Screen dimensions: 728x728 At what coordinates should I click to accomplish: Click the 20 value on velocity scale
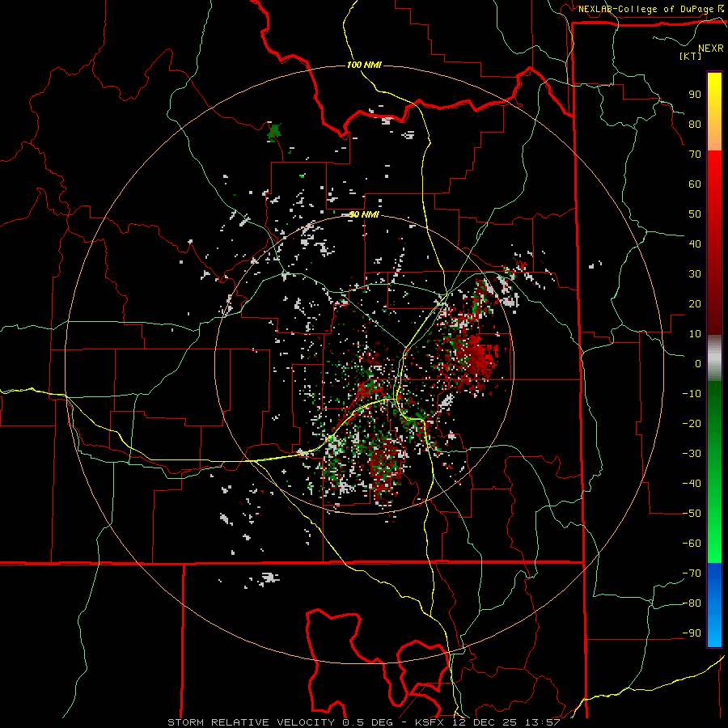(x=695, y=304)
